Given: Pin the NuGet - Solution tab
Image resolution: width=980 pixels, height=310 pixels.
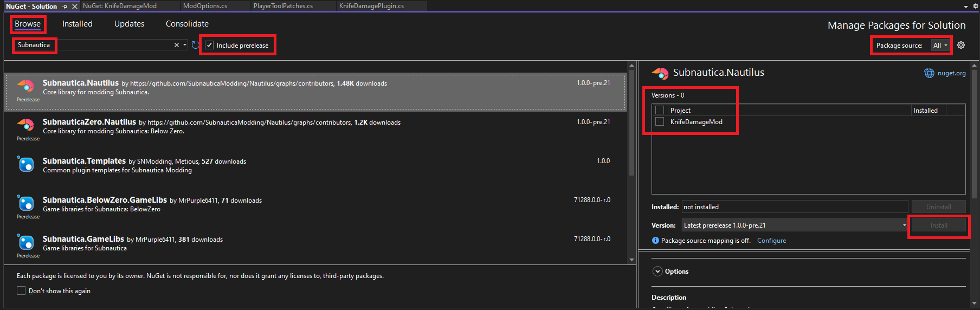Looking at the screenshot, I should 65,7.
